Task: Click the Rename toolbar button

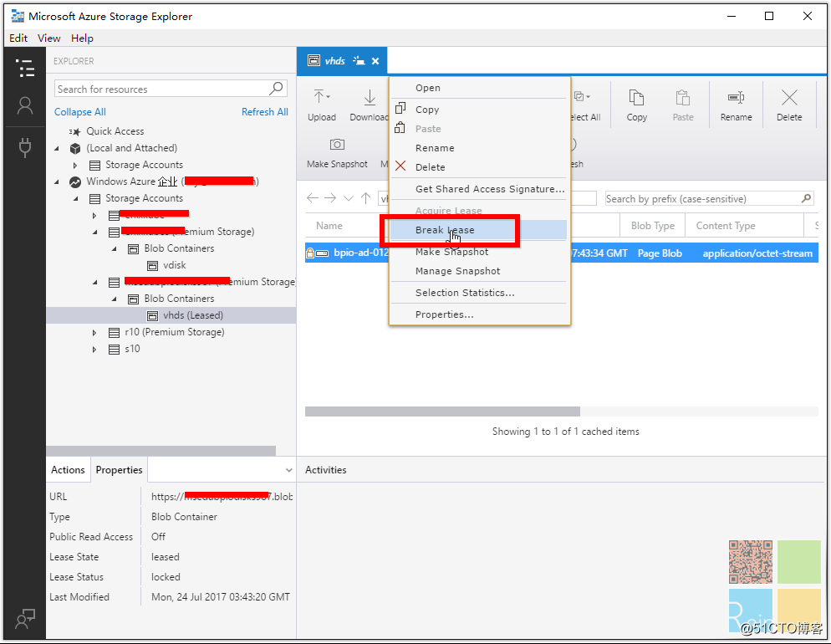Action: [736, 105]
